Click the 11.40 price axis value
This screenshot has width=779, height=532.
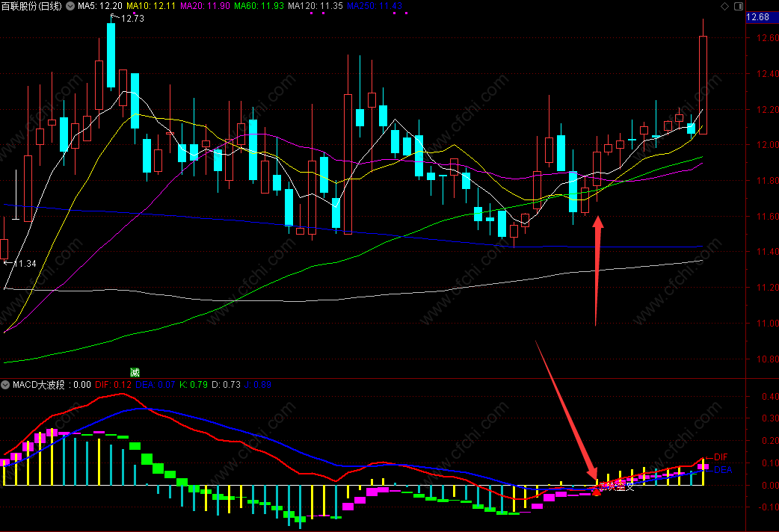[x=768, y=252]
